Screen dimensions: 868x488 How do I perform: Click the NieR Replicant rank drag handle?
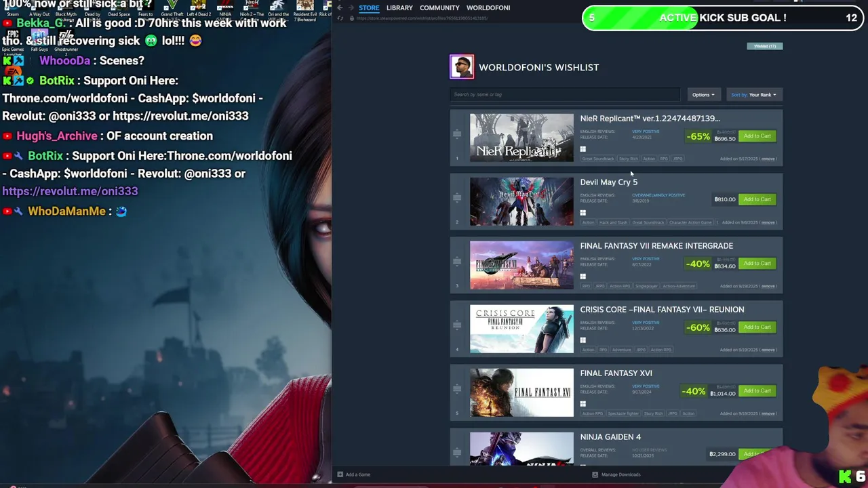pyautogui.click(x=457, y=134)
